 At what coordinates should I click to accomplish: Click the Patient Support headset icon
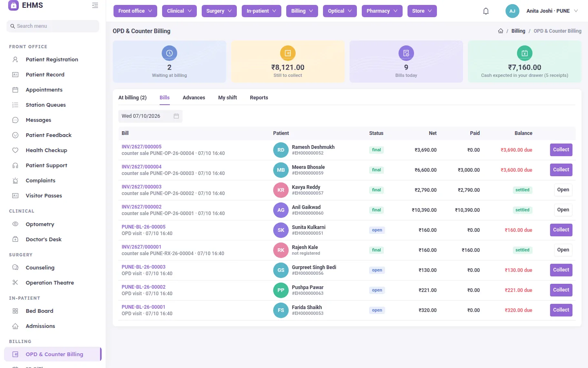(x=16, y=166)
